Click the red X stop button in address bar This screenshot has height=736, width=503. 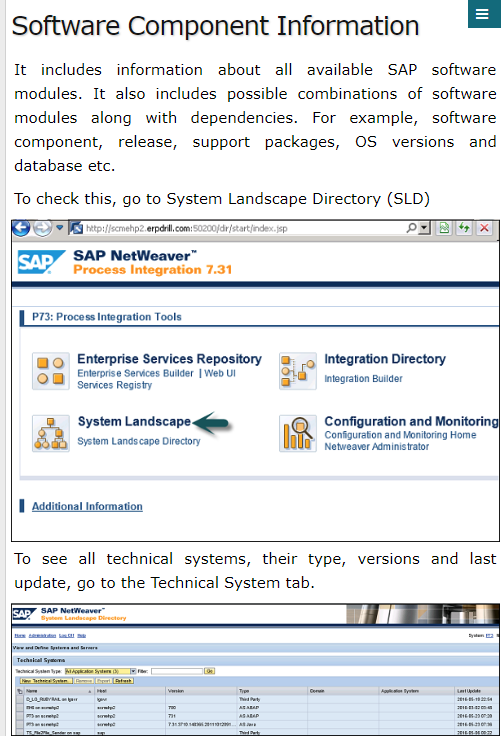coord(485,228)
